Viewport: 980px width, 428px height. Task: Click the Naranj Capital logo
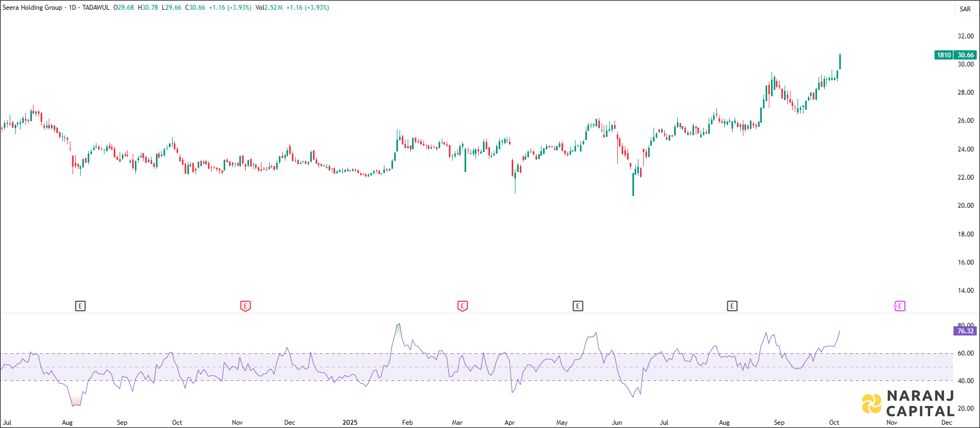coord(907,404)
